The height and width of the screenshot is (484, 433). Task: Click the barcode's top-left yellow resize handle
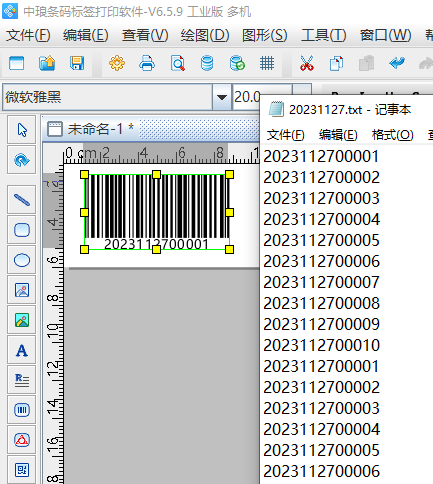click(84, 174)
